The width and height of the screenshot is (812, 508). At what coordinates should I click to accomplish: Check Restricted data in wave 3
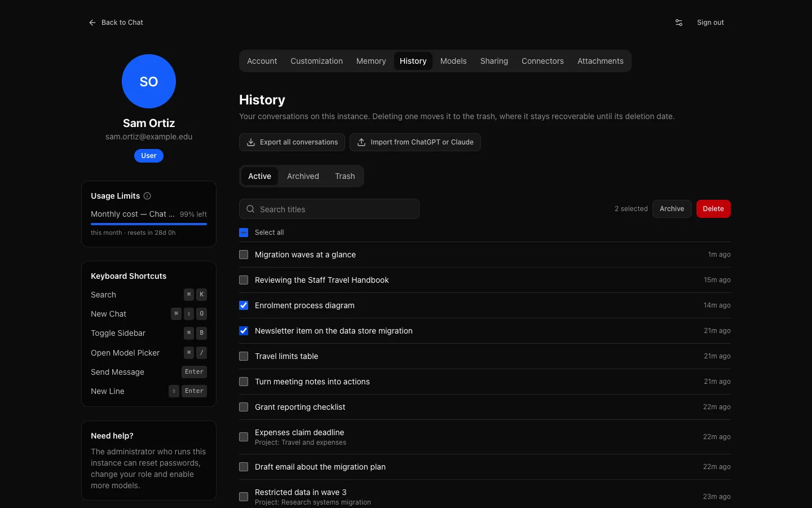tap(244, 497)
